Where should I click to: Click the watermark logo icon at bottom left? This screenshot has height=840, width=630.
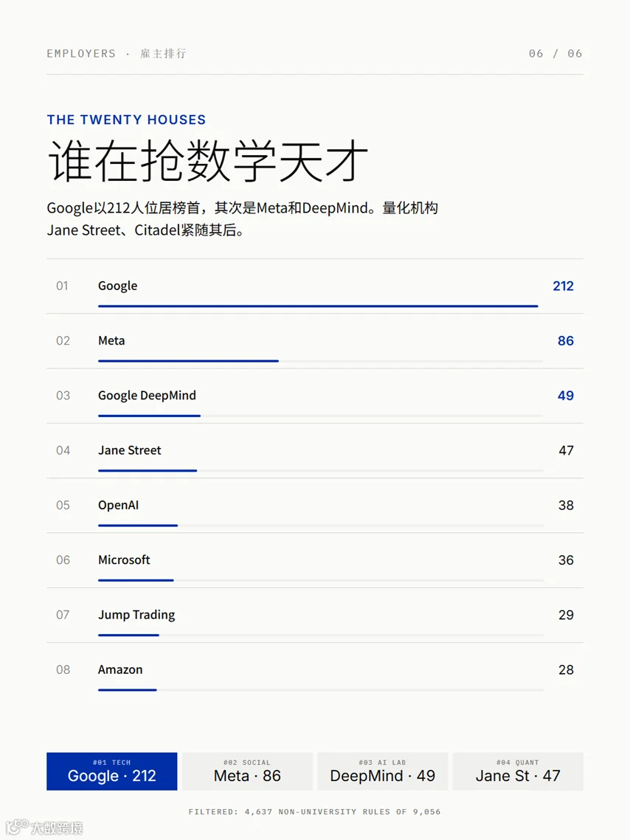coord(17,827)
